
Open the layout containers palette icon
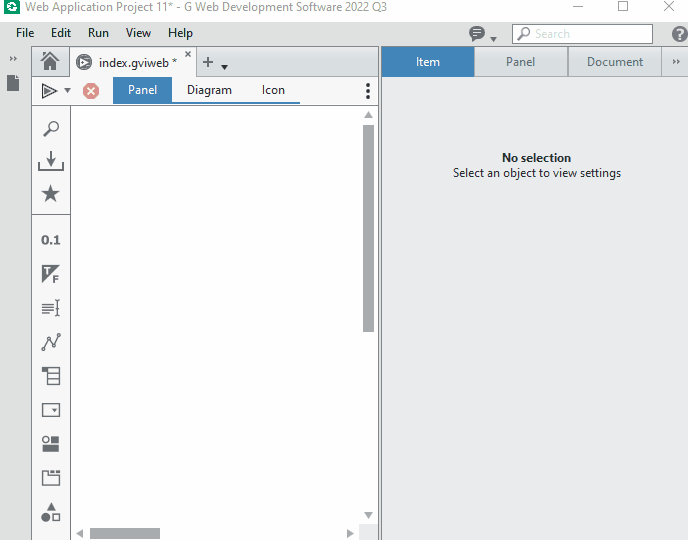coord(50,443)
